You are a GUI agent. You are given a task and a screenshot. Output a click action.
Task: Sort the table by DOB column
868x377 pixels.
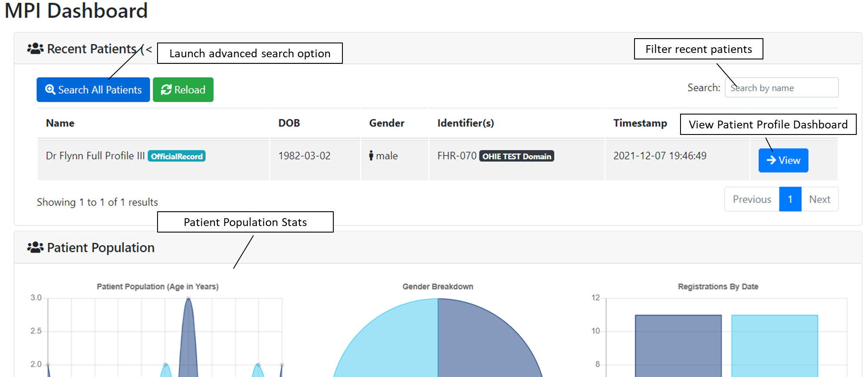tap(289, 123)
